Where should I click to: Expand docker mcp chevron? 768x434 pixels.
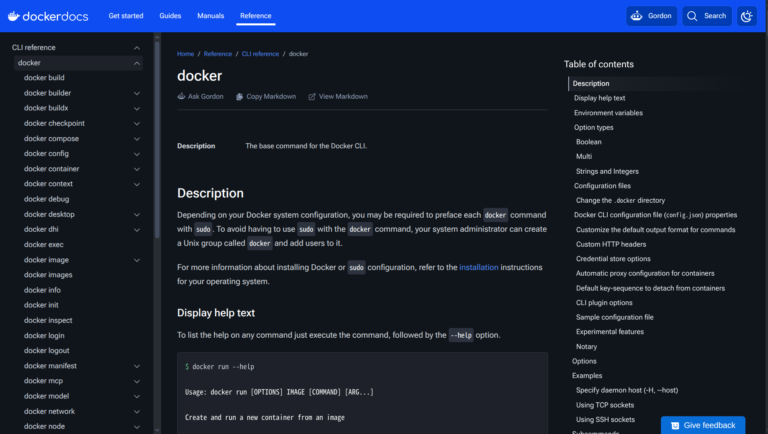[137, 381]
